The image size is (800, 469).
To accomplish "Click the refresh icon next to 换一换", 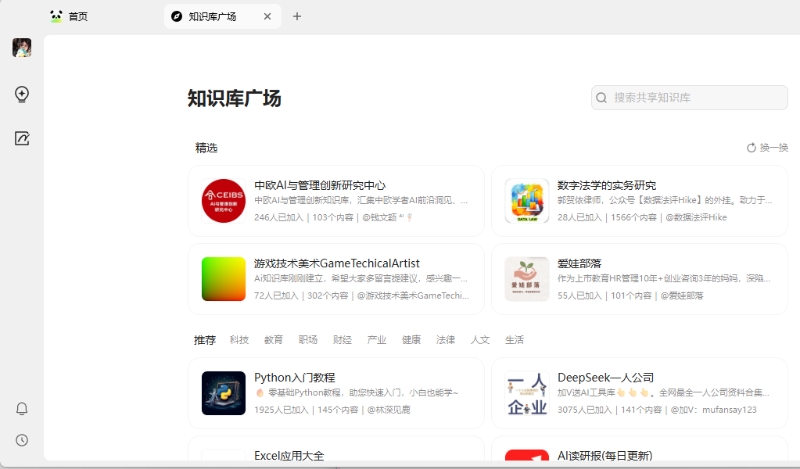I will click(751, 148).
